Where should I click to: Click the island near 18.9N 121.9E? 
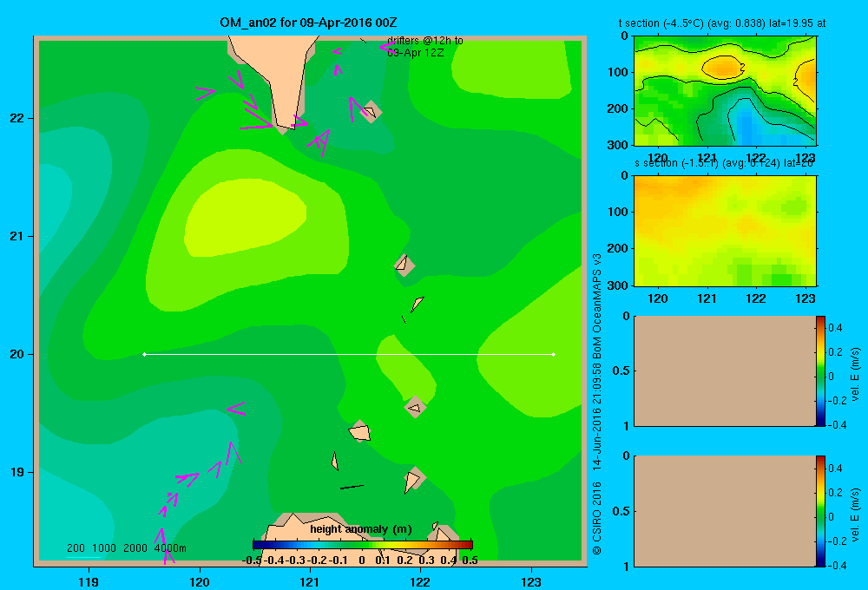point(413,480)
